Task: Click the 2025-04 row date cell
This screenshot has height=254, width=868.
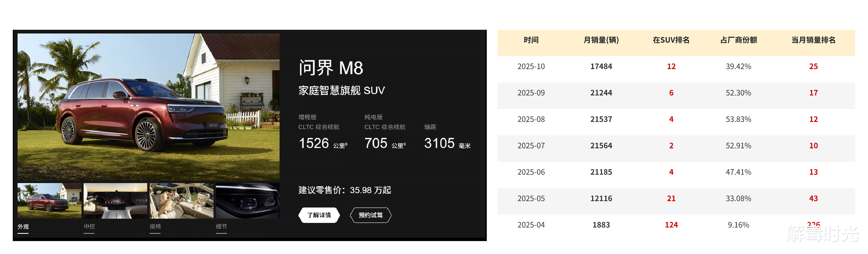Action: pos(531,225)
